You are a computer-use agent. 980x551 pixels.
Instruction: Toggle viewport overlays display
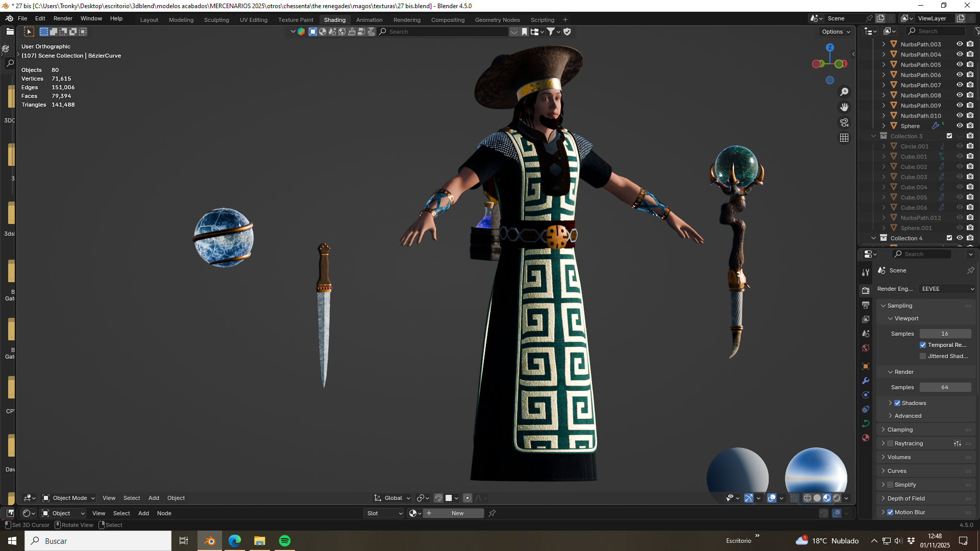[x=772, y=498]
